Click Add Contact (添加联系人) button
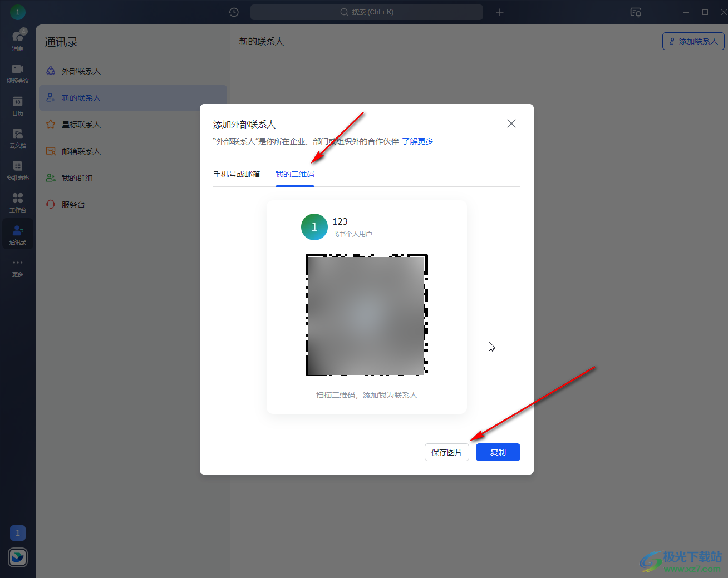The image size is (728, 578). (693, 41)
